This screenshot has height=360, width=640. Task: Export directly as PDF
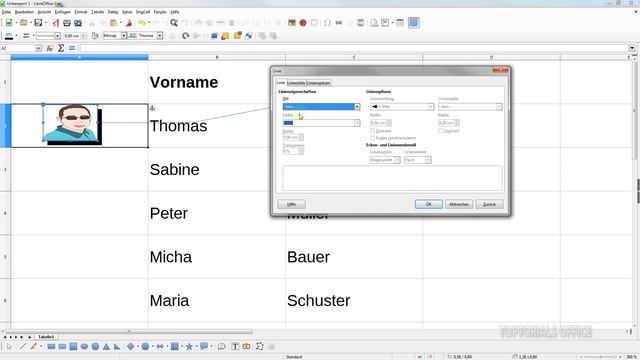pyautogui.click(x=56, y=23)
